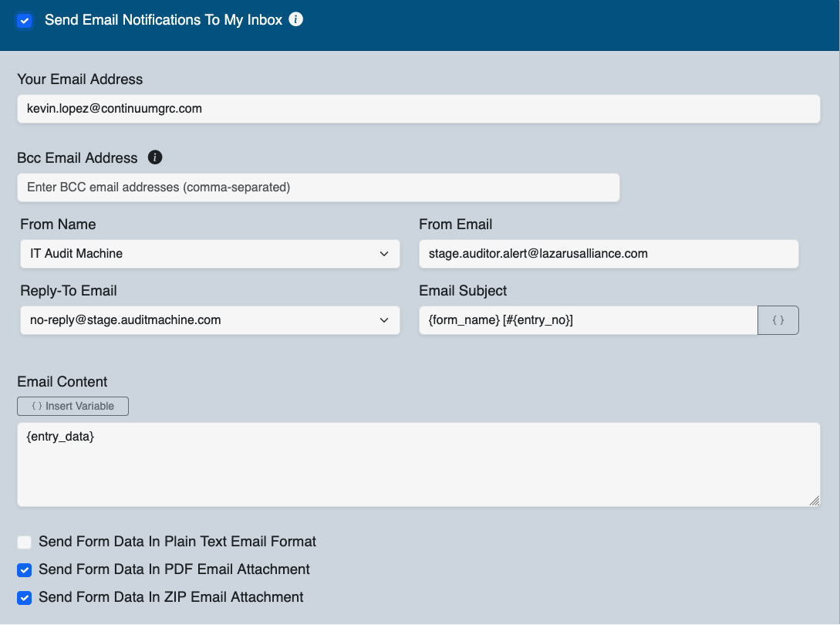Click chevron arrow in Reply-To Email dropdown

[x=384, y=320]
